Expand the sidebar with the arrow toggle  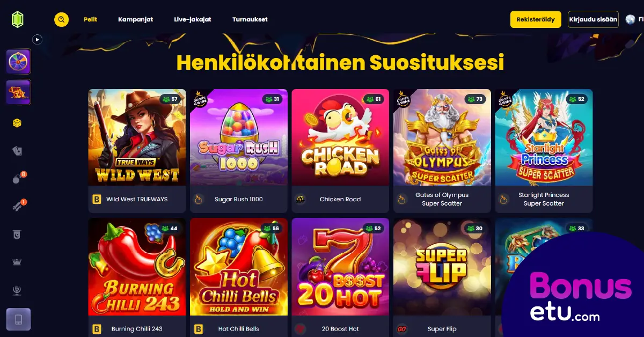(x=37, y=39)
